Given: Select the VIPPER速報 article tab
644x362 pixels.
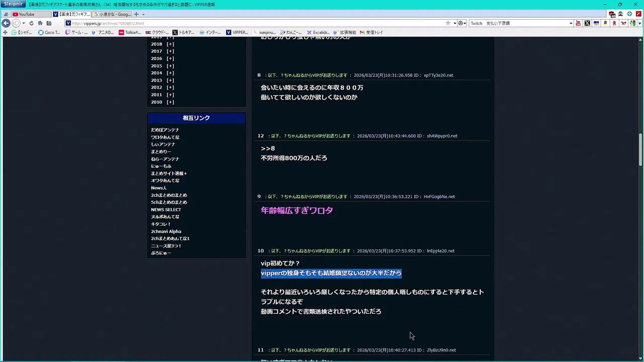Looking at the screenshot, I should 71,14.
